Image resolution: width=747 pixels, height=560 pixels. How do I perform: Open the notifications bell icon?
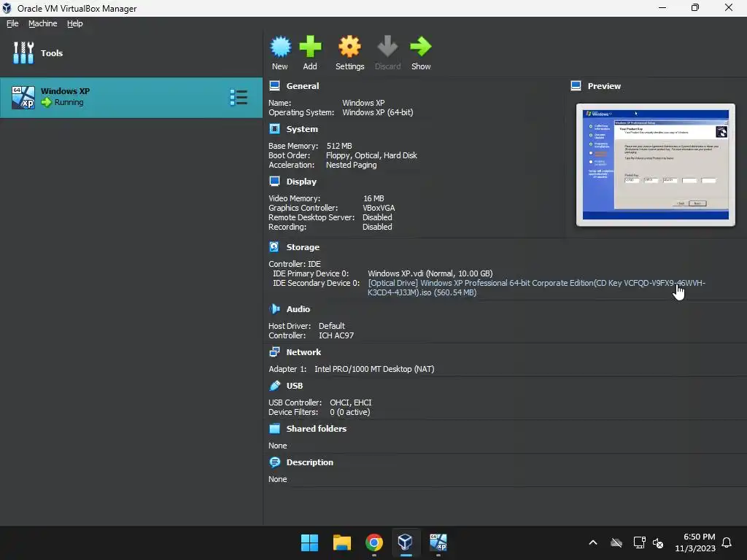[727, 542]
